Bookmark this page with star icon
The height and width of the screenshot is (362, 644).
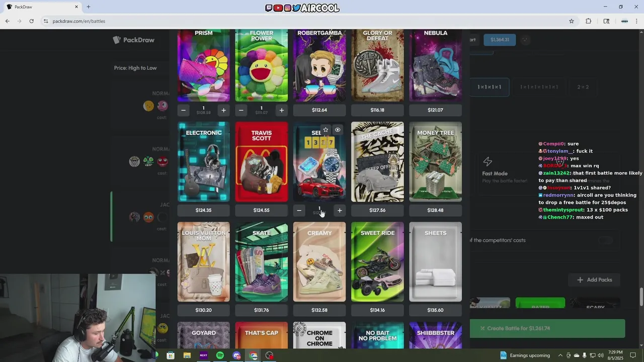point(572,21)
